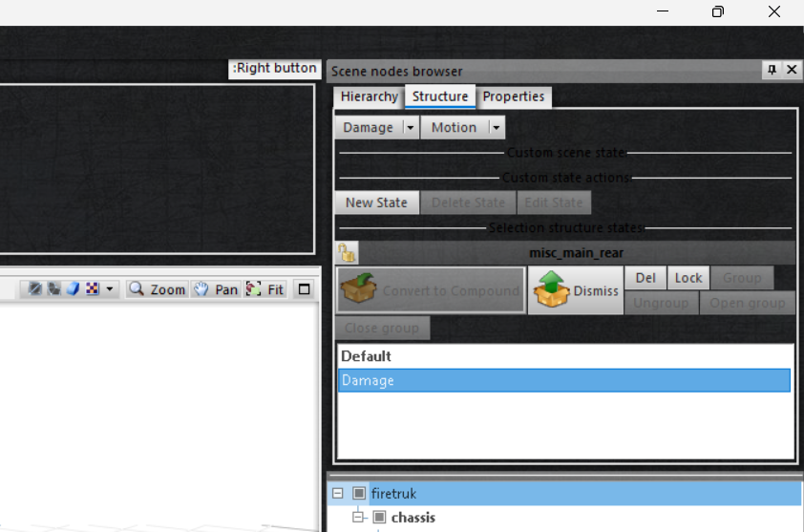
Task: Open the display mode dropdown arrow
Action: pos(109,289)
